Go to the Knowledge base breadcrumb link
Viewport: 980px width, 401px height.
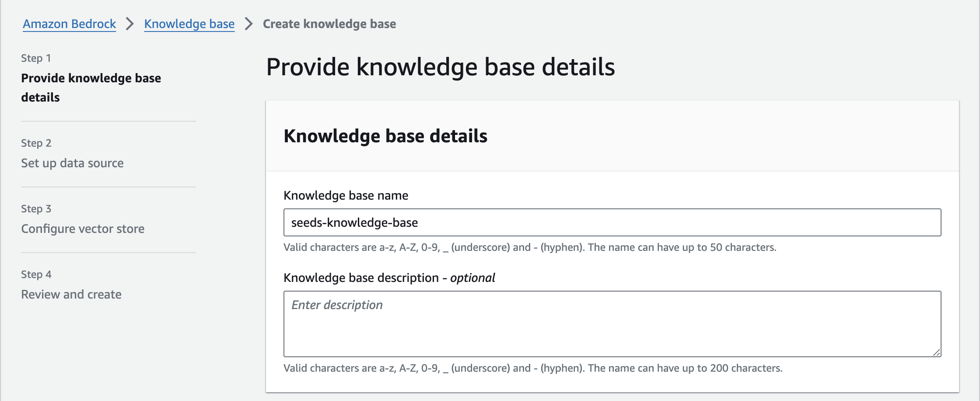click(189, 24)
